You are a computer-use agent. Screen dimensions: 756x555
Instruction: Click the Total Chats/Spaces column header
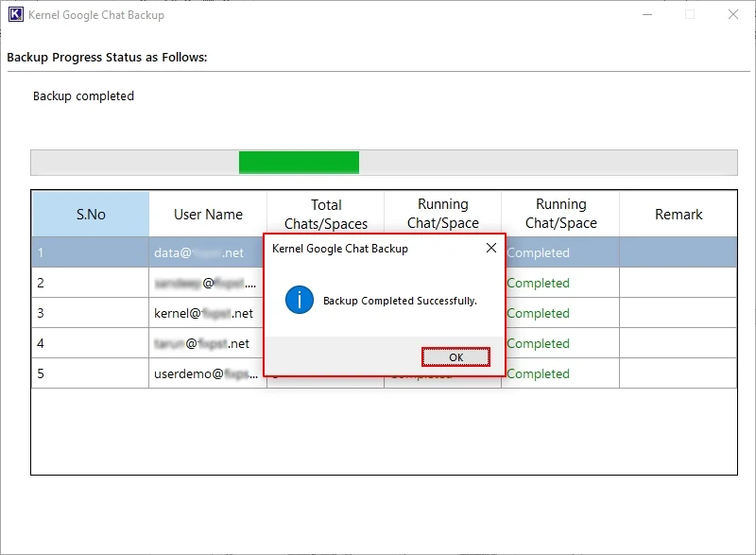coord(327,213)
